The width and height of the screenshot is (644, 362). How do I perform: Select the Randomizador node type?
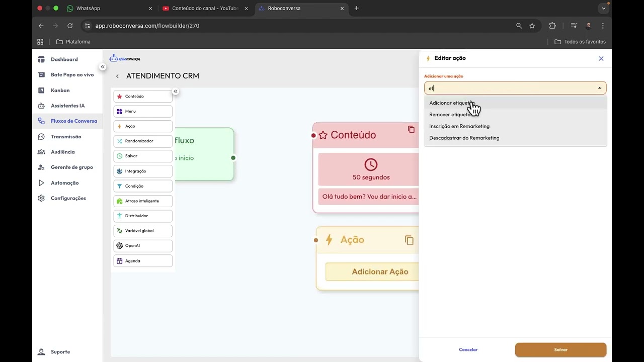tap(143, 141)
